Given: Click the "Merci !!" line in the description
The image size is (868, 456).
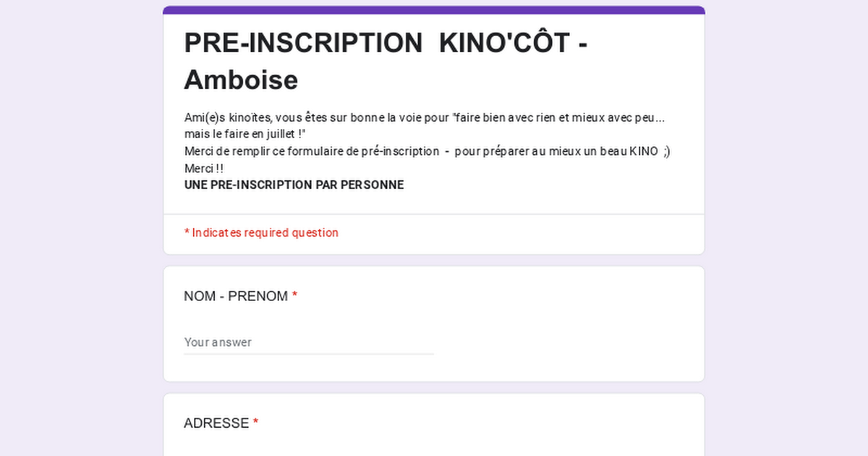Looking at the screenshot, I should (x=204, y=168).
